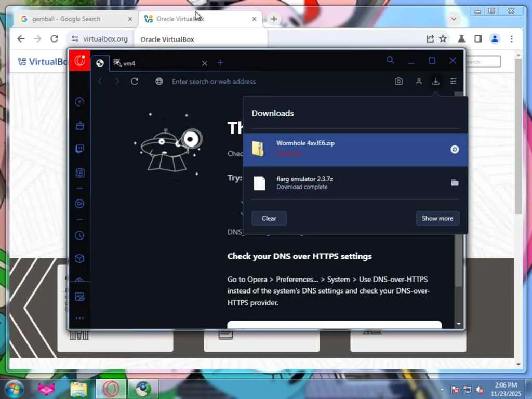
Task: Click scroll-down arrow of Opera page scrollbar
Action: tap(459, 324)
